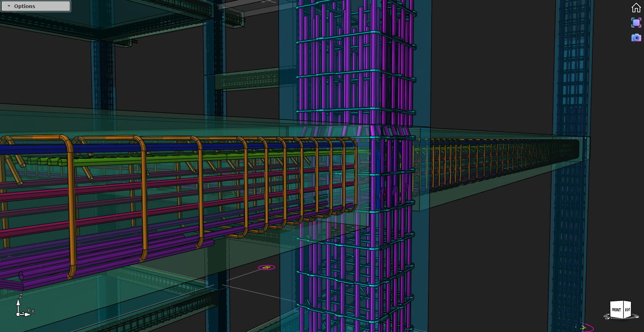
Task: Click the fit-to-view frame icon
Action: (x=636, y=23)
